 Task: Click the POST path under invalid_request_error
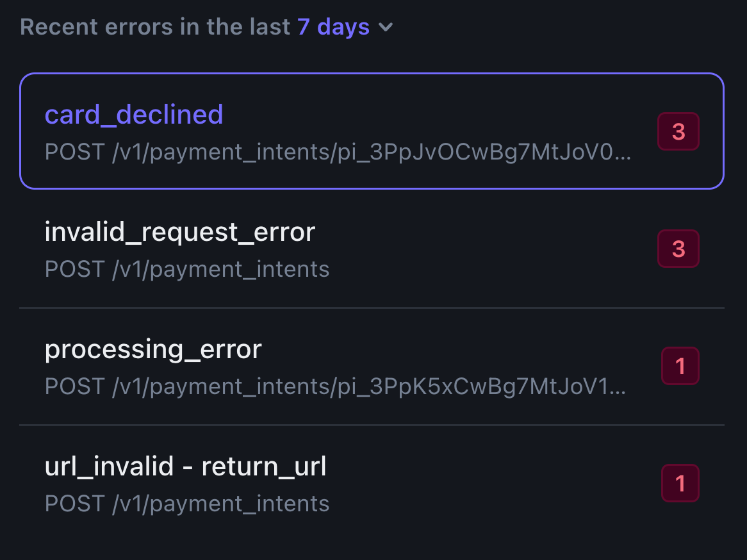coord(187,269)
